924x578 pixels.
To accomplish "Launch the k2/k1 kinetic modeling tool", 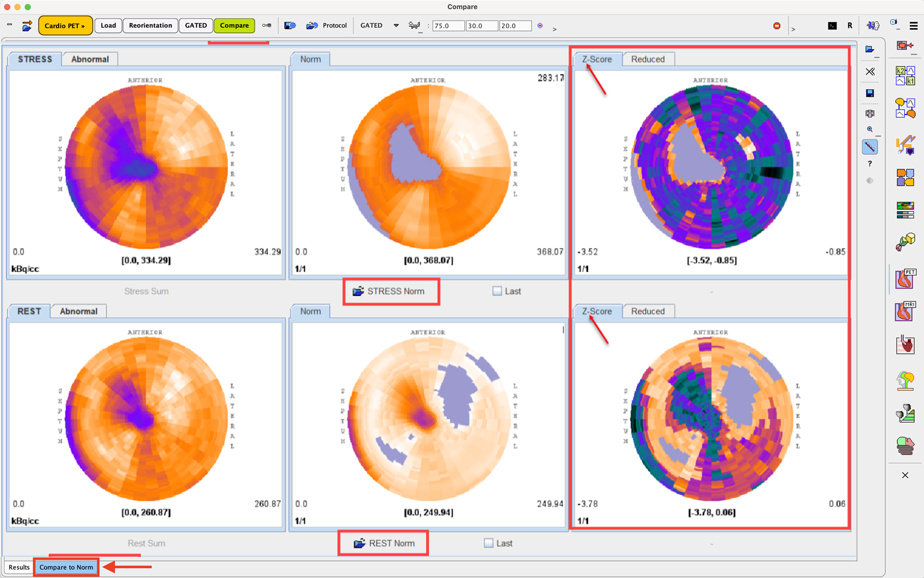I will point(905,76).
